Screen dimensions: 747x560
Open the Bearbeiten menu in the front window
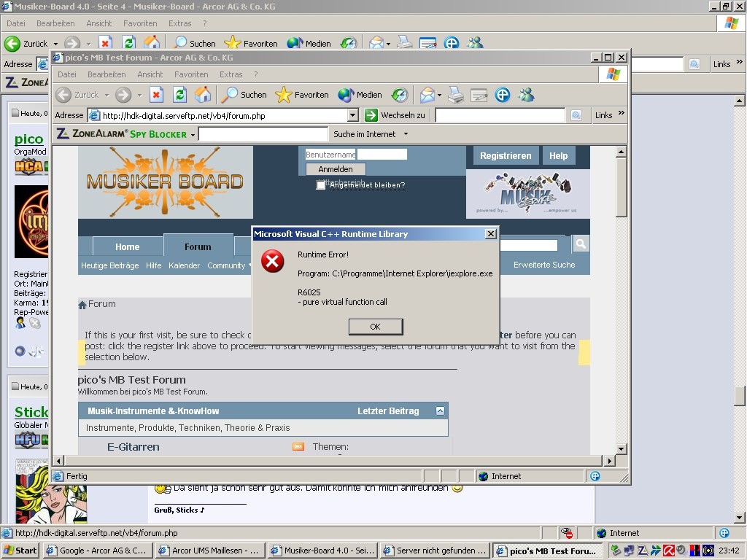tap(107, 74)
